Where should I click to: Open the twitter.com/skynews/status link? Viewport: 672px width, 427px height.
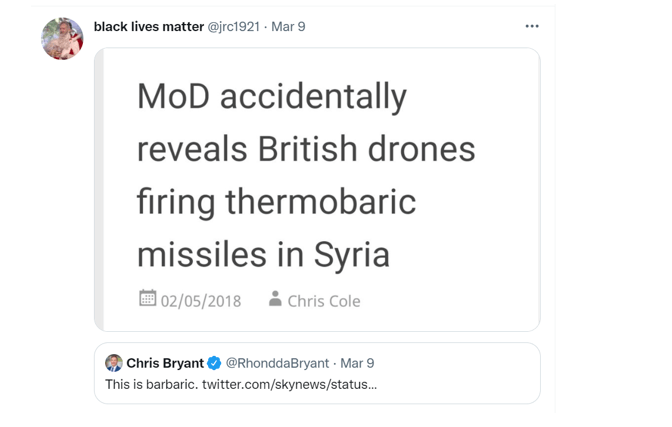(289, 384)
